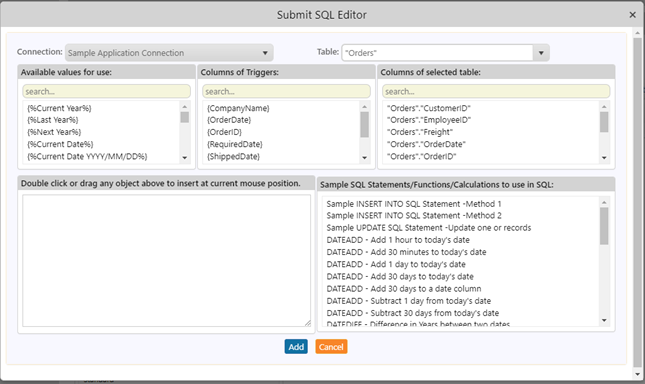Click Available values list scroll down arrow
The width and height of the screenshot is (645, 384).
click(185, 157)
